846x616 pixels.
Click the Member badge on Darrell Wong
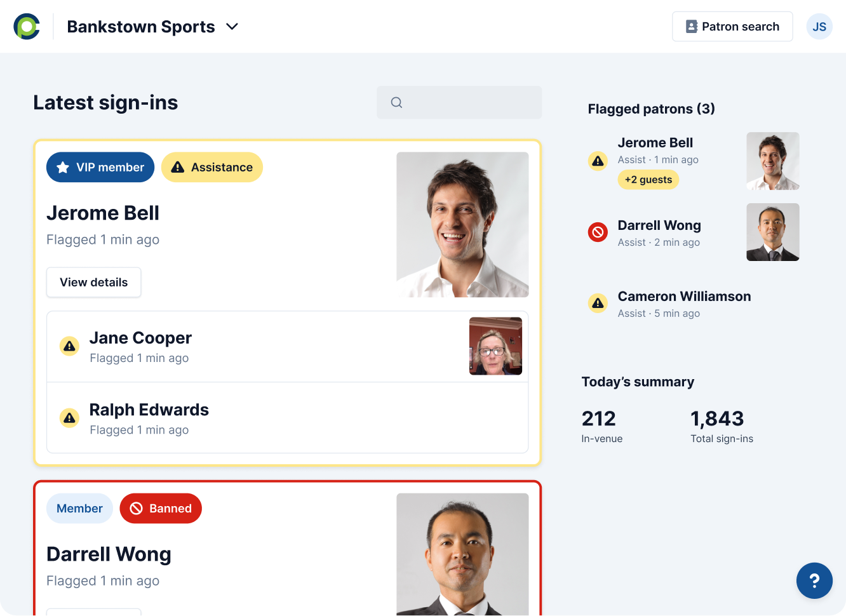point(79,509)
